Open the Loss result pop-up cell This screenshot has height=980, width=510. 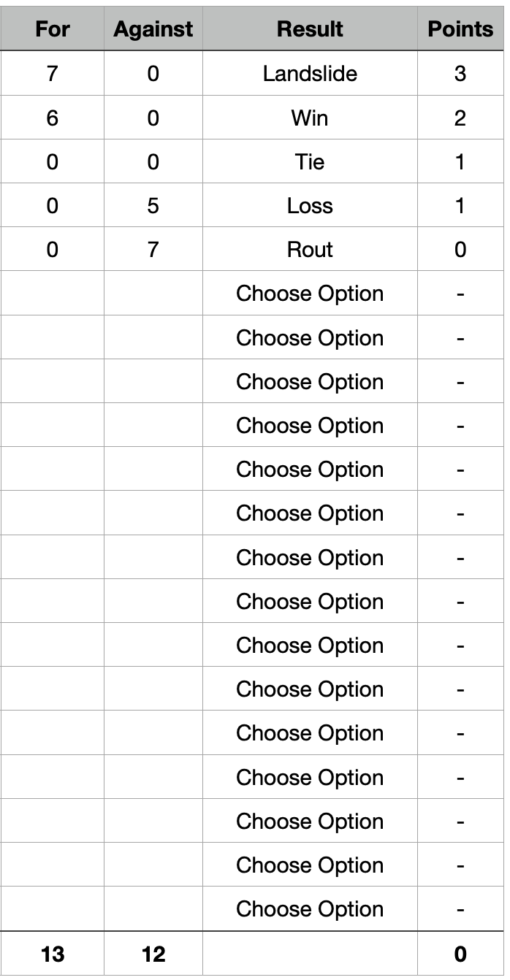pyautogui.click(x=310, y=206)
